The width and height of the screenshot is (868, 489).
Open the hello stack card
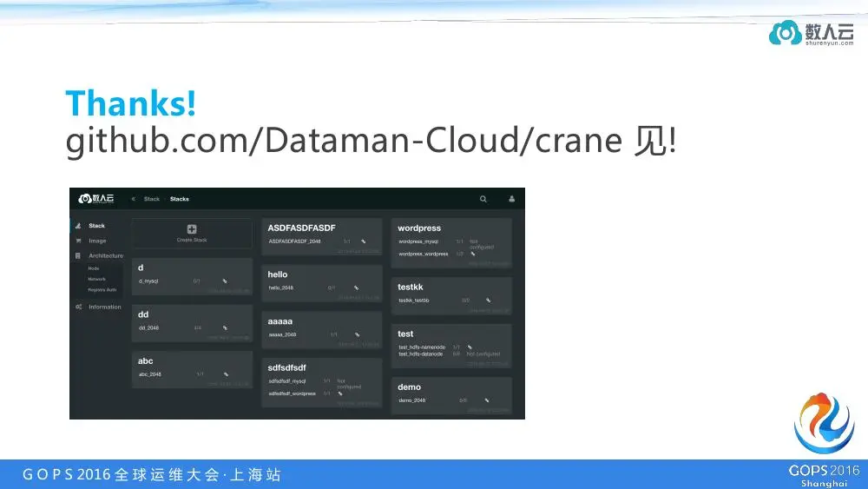[x=322, y=283]
